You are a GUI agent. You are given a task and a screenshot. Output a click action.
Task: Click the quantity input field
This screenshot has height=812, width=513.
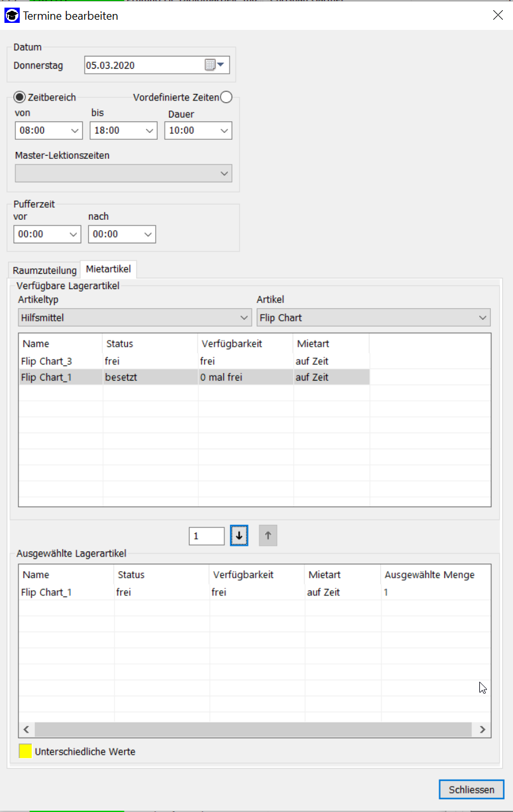tap(207, 536)
